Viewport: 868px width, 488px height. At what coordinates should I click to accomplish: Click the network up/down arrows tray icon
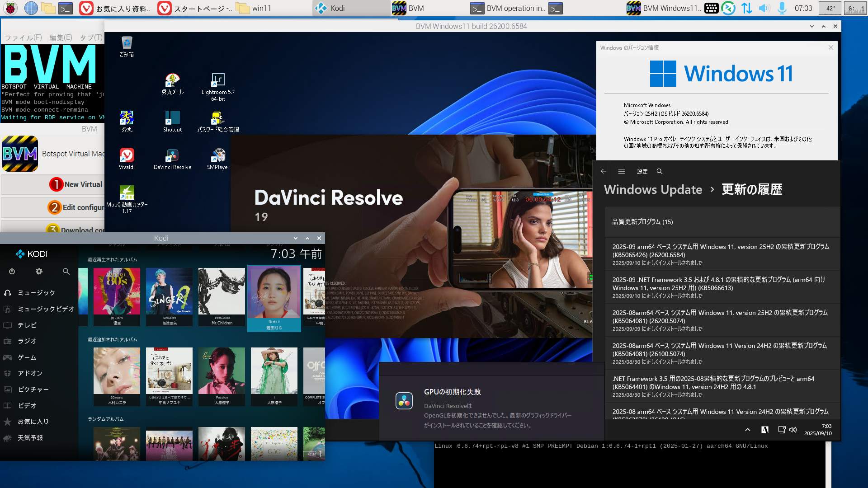[746, 8]
